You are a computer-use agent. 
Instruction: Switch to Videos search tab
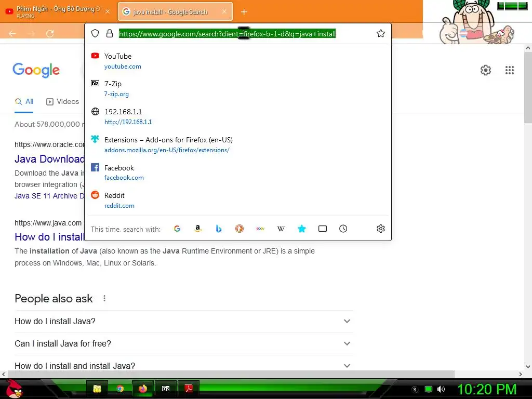[x=63, y=102]
